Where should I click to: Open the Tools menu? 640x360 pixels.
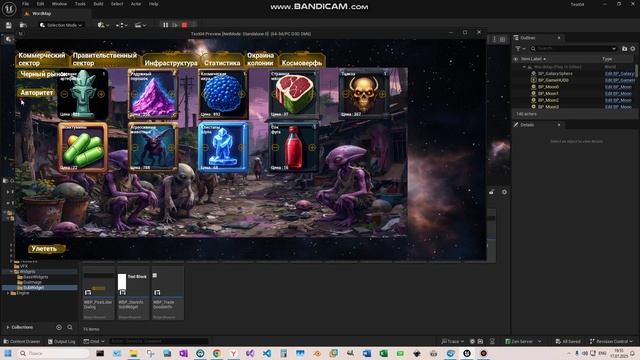(80, 4)
